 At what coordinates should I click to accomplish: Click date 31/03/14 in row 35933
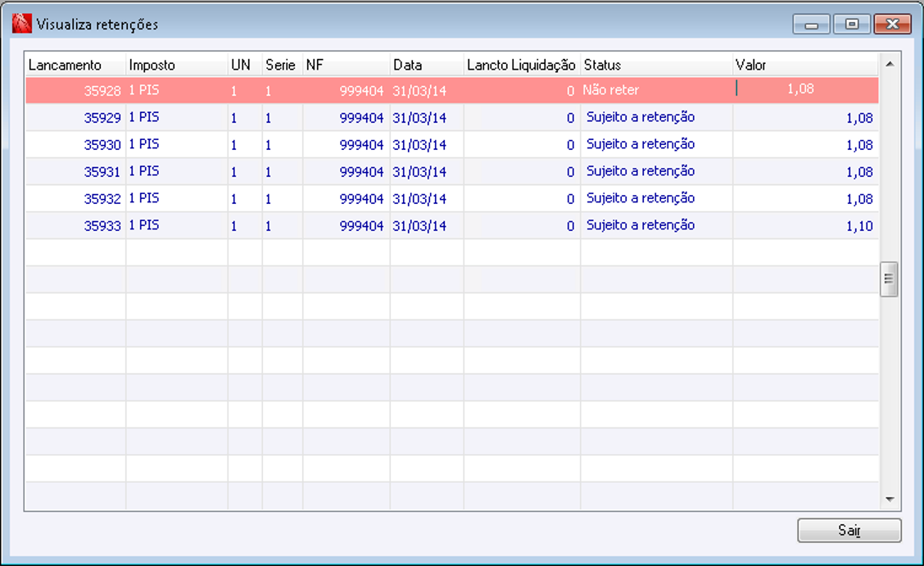[x=419, y=226]
